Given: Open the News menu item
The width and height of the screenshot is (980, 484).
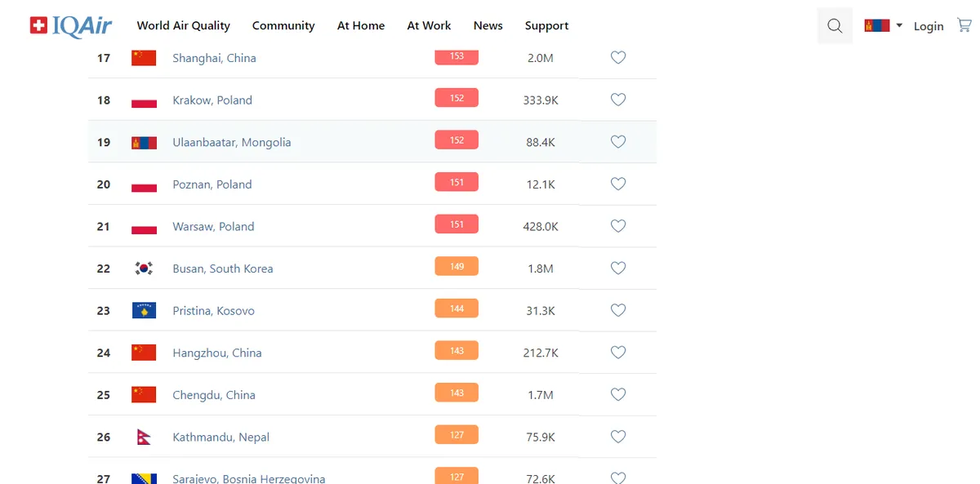Looking at the screenshot, I should coord(488,26).
